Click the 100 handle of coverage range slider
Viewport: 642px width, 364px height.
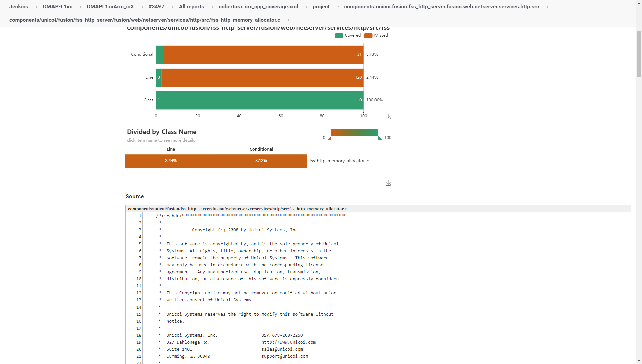380,138
